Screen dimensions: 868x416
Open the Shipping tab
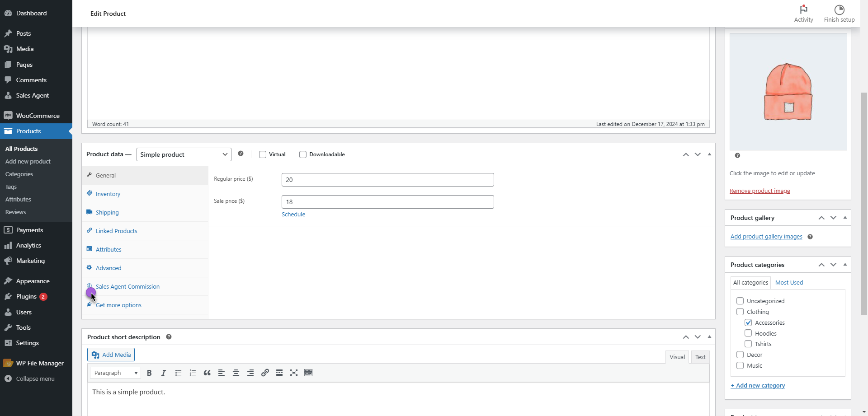pyautogui.click(x=145, y=212)
